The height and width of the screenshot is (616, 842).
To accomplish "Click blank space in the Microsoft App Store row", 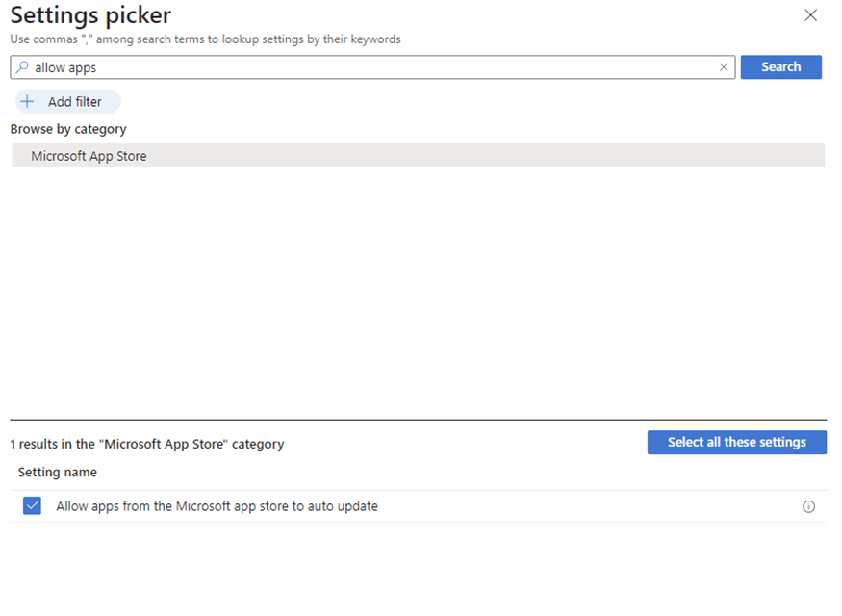I will point(483,155).
